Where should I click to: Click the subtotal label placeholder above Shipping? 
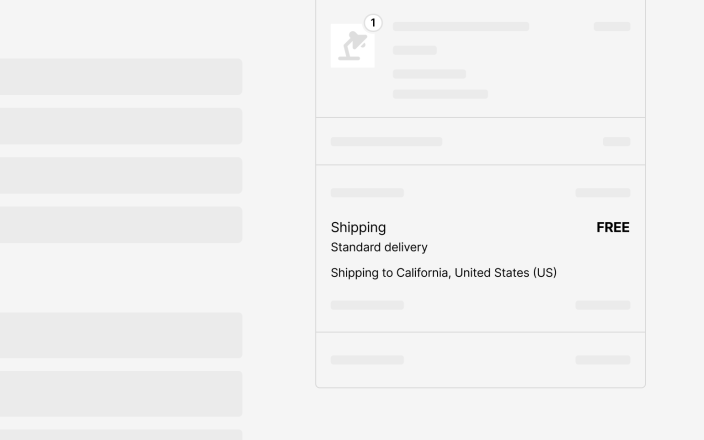[367, 193]
